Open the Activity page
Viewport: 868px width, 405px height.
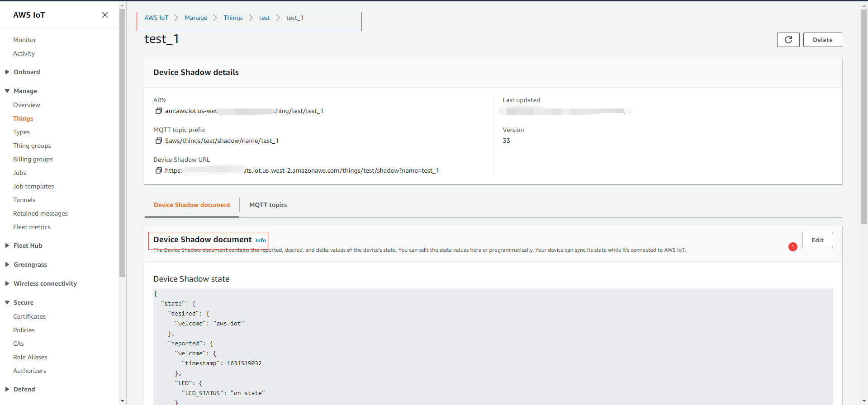click(x=24, y=53)
